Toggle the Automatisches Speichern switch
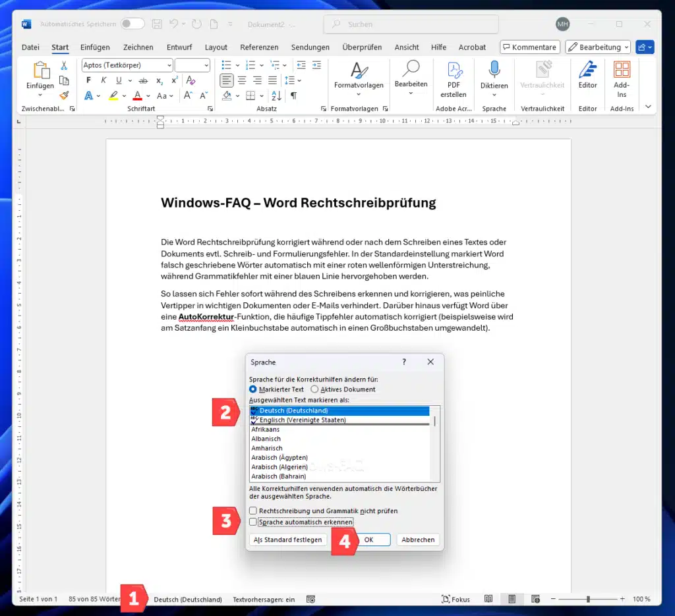Viewport: 675px width, 616px height. (132, 24)
